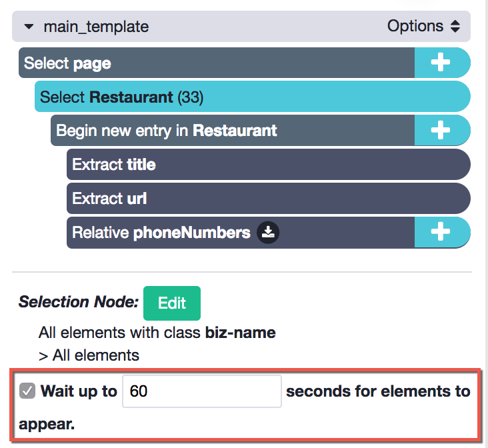Click the download icon beside phoneNumbers
The height and width of the screenshot is (448, 488).
pos(268,232)
